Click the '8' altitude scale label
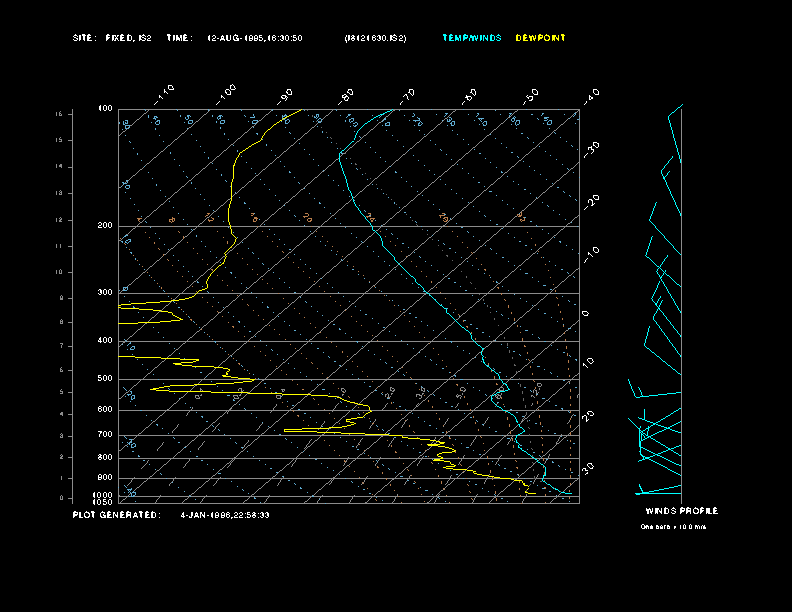Viewport: 792px width, 612px height. tap(62, 322)
